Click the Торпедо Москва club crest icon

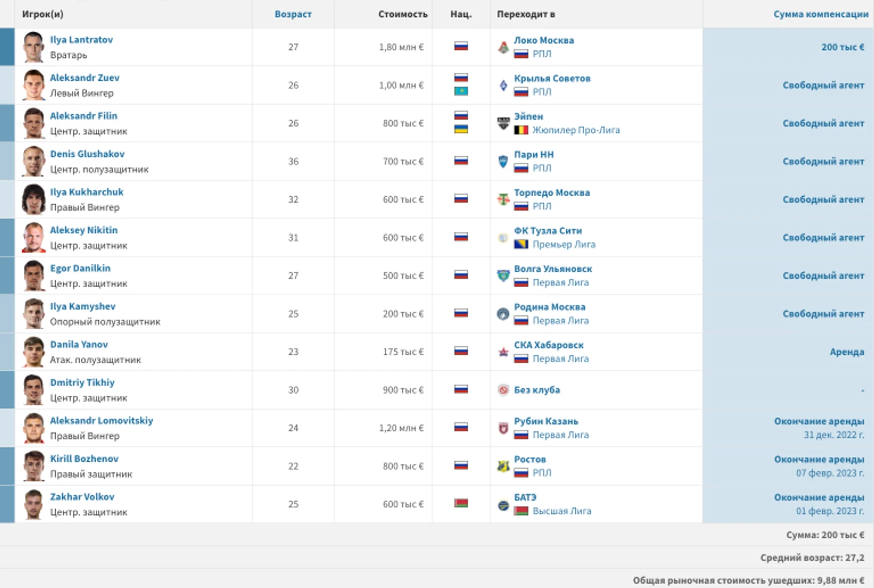[503, 200]
